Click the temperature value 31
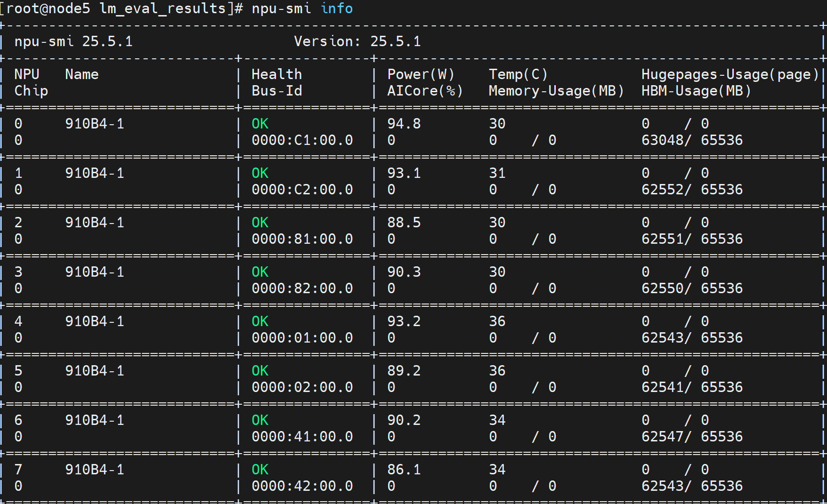 tap(497, 173)
